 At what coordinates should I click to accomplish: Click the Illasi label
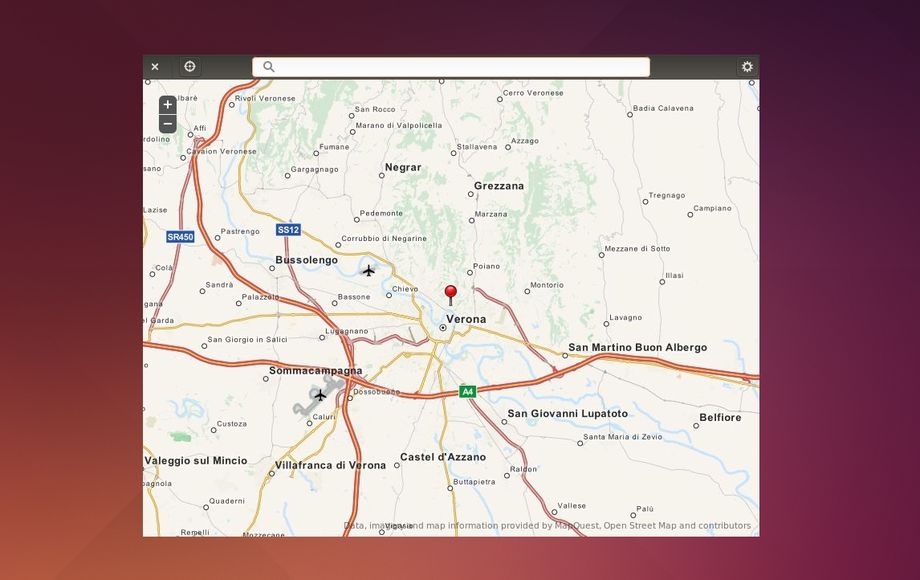[674, 275]
